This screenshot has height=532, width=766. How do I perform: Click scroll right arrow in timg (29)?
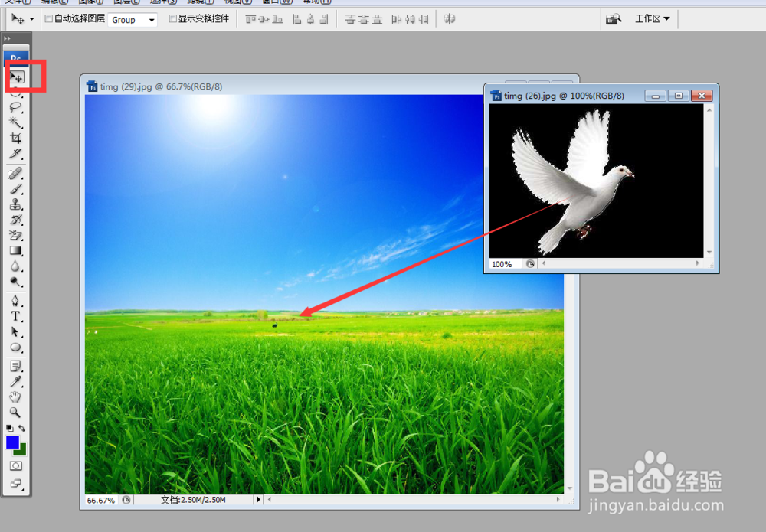tap(558, 499)
